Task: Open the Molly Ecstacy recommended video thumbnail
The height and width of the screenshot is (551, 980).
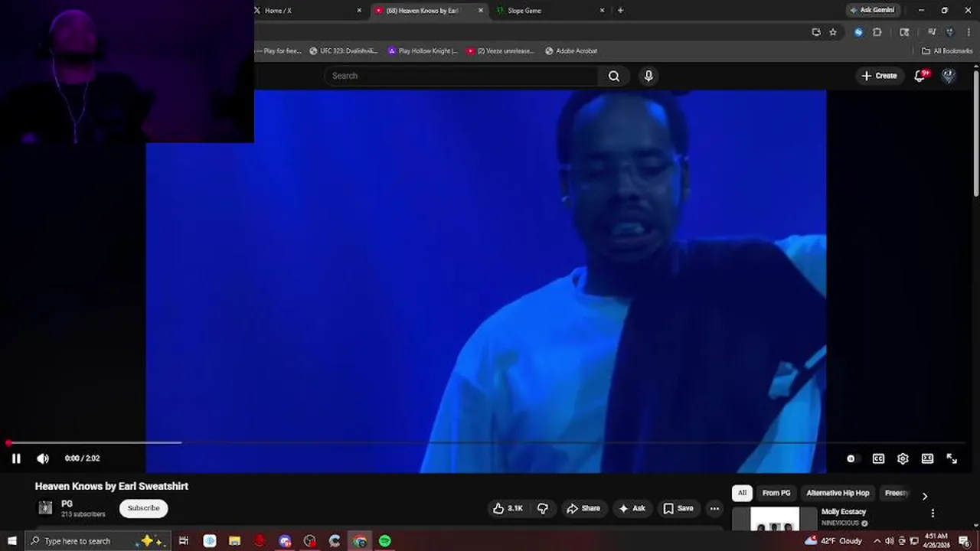Action: 774,519
